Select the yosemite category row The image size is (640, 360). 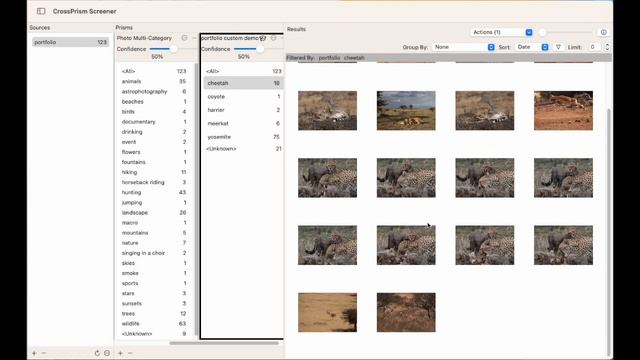point(243,137)
